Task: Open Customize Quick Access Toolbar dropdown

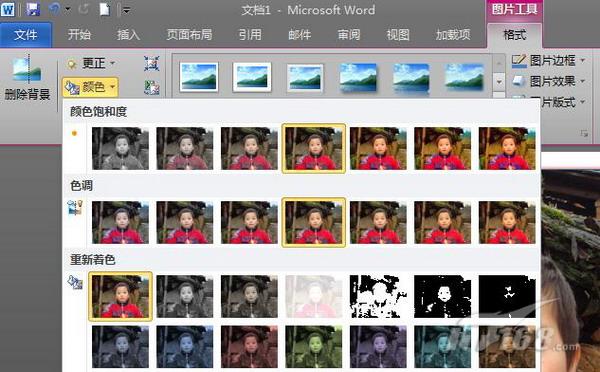Action: 126,11
